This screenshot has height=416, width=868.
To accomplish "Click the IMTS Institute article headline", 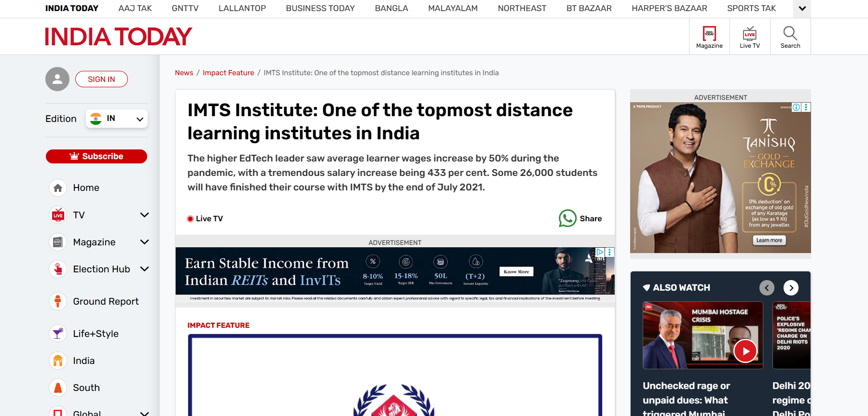I will 380,121.
